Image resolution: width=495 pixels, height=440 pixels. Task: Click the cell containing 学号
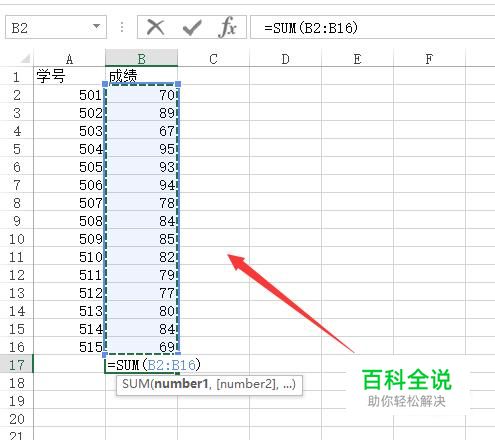tap(69, 77)
